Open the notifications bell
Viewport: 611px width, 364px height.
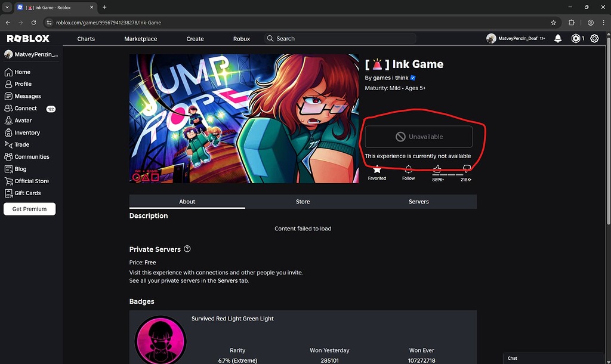point(558,39)
